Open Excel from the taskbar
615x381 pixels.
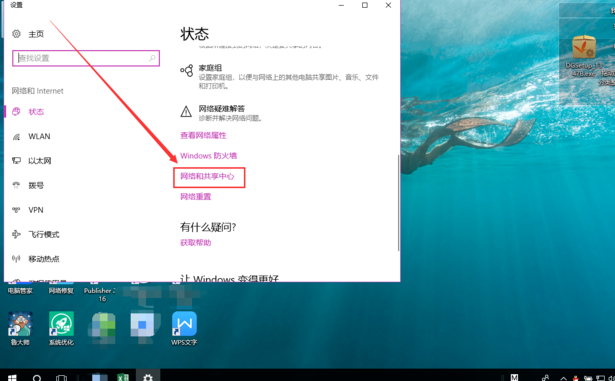(123, 377)
